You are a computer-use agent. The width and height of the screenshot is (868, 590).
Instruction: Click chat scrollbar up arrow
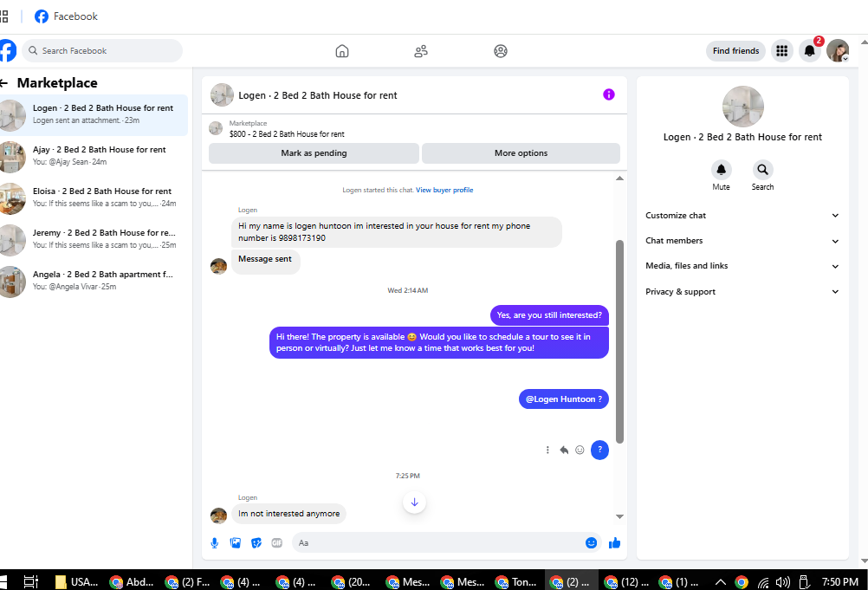coord(619,178)
